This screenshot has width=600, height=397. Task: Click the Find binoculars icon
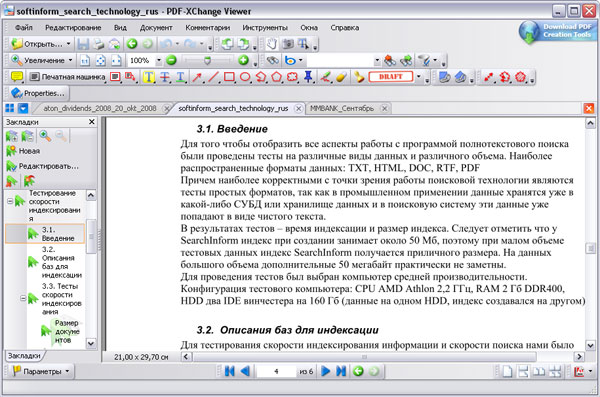point(272,60)
